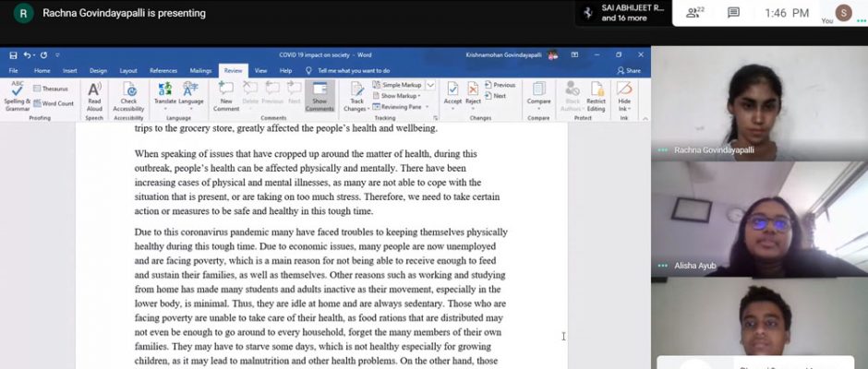Undo the last action in Word
This screenshot has width=868, height=369.
pyautogui.click(x=27, y=54)
